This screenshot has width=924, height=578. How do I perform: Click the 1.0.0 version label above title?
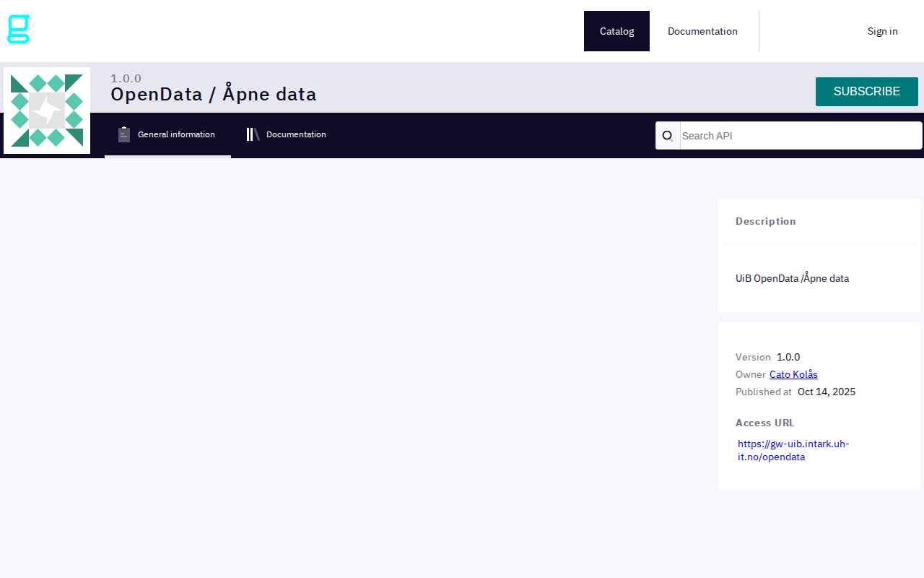pyautogui.click(x=126, y=78)
